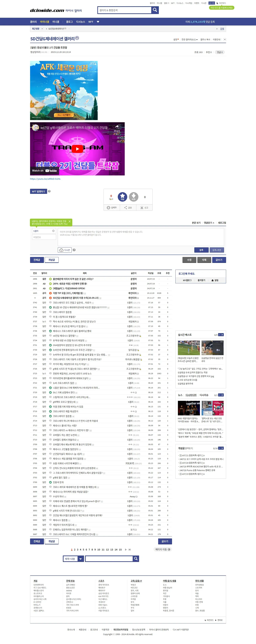
Task: Click the 페이지 이동 arrow button
Action: pos(162,549)
